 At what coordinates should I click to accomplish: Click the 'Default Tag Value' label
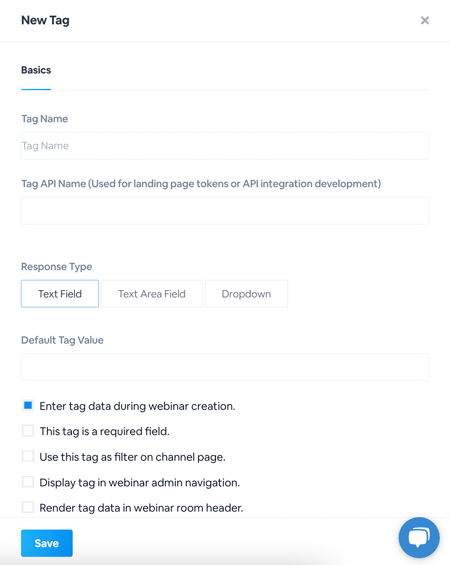click(x=62, y=340)
